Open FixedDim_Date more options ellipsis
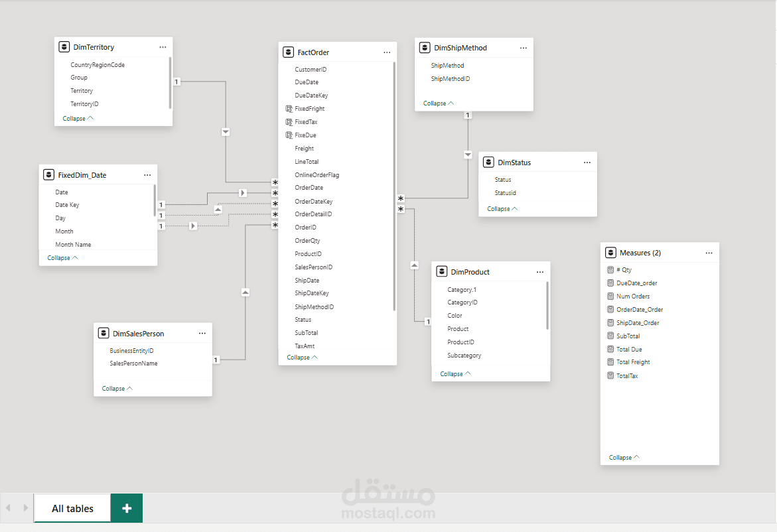This screenshot has width=777, height=532. point(147,175)
